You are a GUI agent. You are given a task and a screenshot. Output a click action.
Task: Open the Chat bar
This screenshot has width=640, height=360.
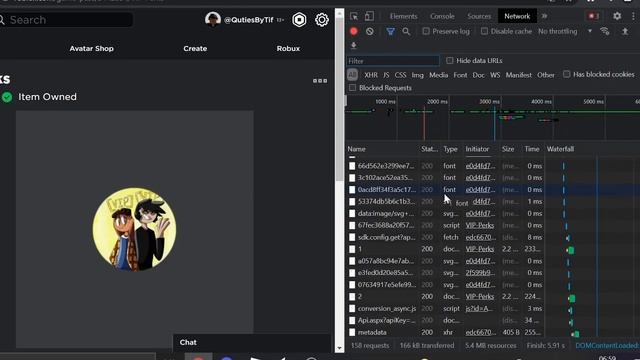click(252, 342)
